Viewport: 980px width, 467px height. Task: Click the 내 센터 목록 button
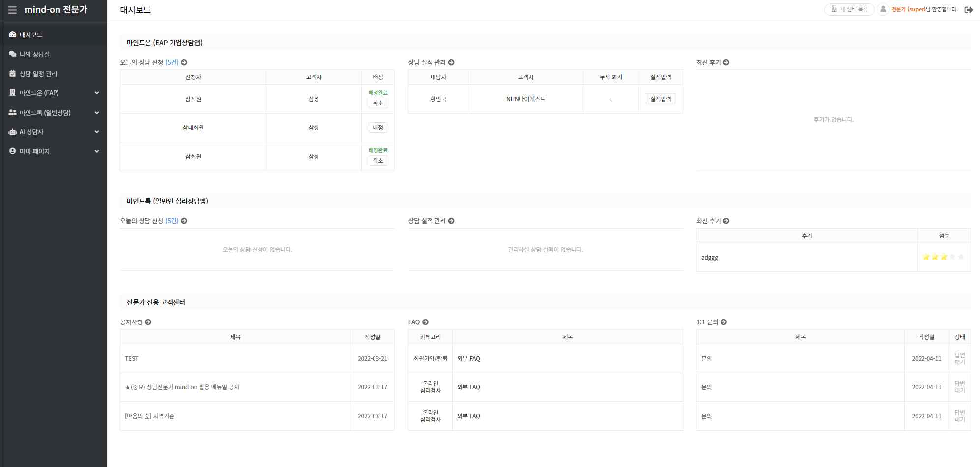[849, 9]
